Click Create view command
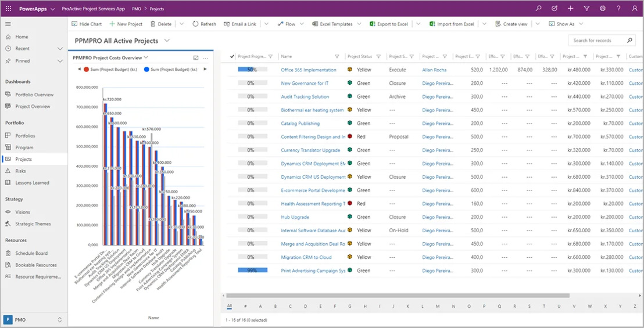This screenshot has width=644, height=328. tap(511, 24)
